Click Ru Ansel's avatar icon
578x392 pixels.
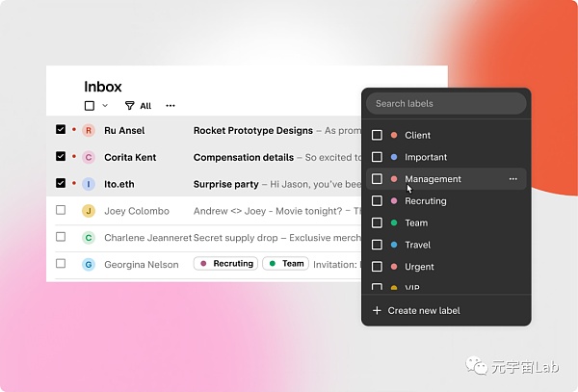pos(89,130)
